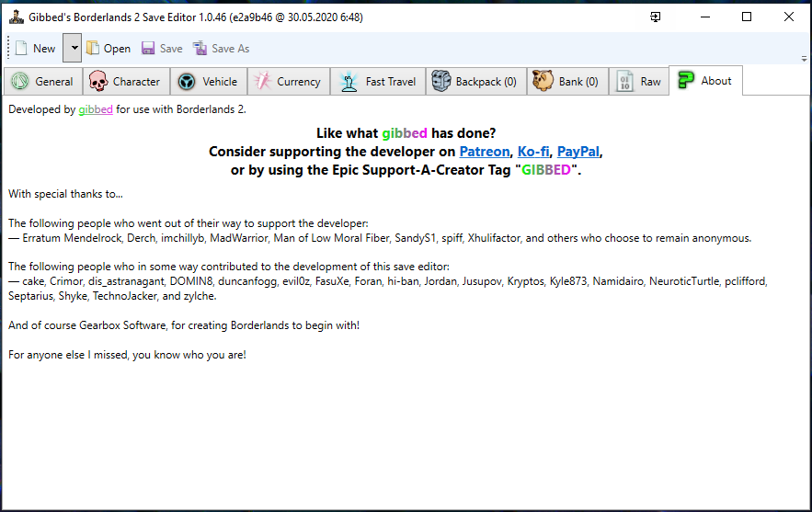Open the PayPal support link
This screenshot has width=812, height=512.
click(x=578, y=152)
